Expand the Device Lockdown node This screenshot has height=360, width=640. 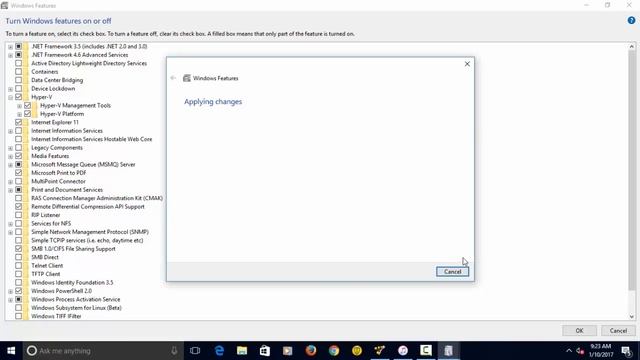coord(10,89)
